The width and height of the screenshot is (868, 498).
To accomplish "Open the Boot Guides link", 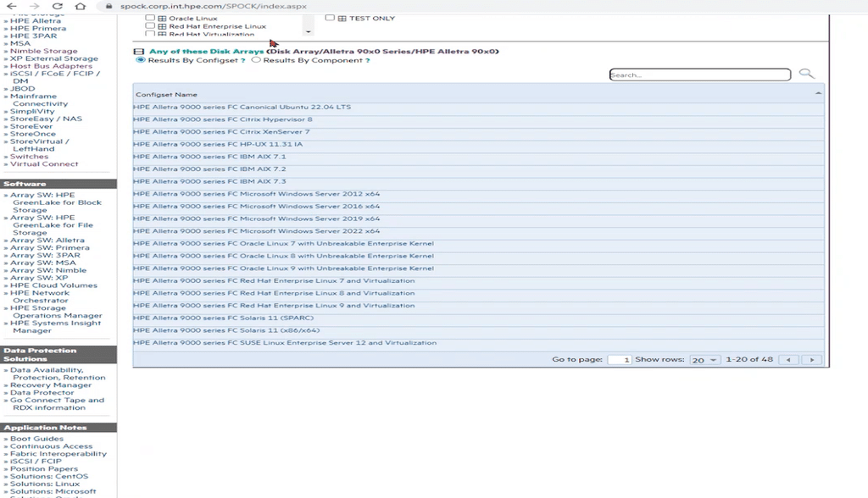I will 36,439.
